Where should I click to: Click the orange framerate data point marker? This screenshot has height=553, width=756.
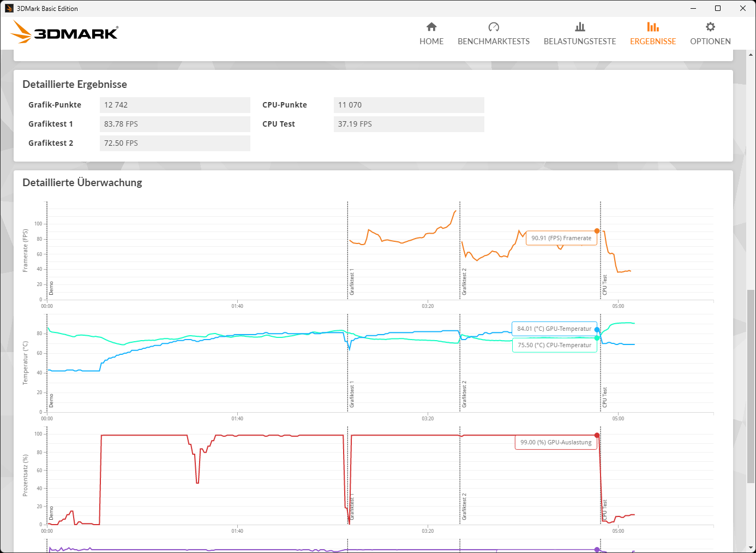pos(597,231)
